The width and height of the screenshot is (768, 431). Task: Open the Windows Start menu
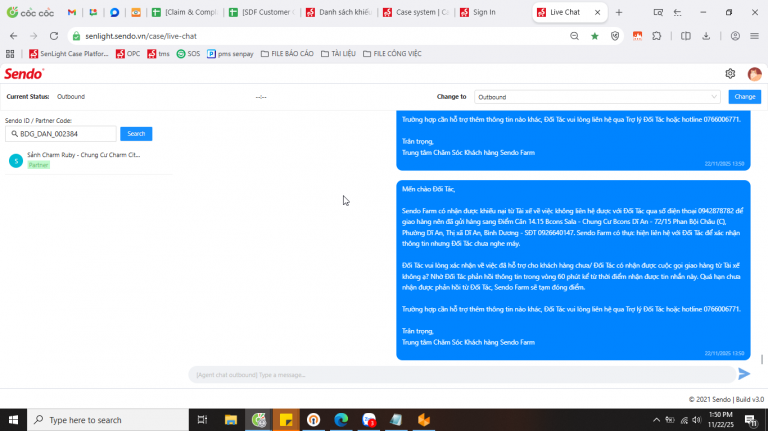coord(13,420)
